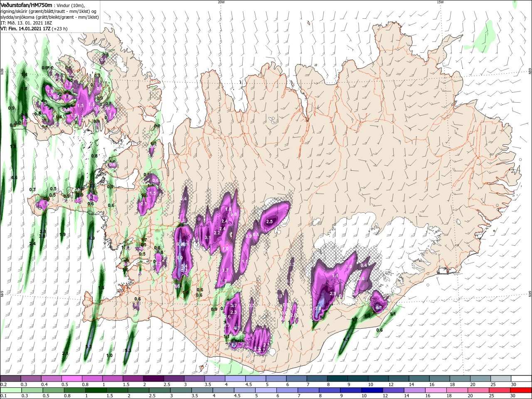Click the 7.0 precipitation value on the map

318,309
